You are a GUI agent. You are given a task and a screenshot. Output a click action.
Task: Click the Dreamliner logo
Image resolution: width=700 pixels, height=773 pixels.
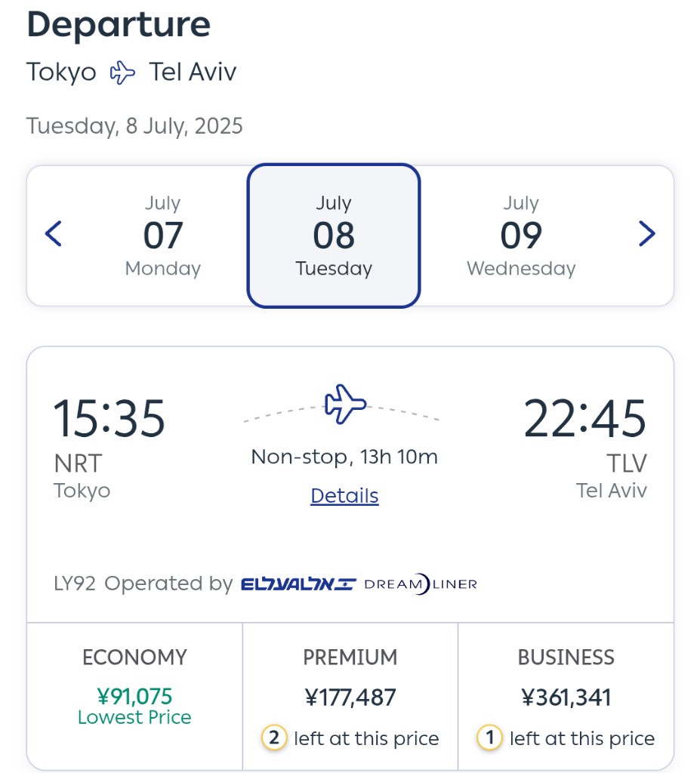pyautogui.click(x=421, y=584)
